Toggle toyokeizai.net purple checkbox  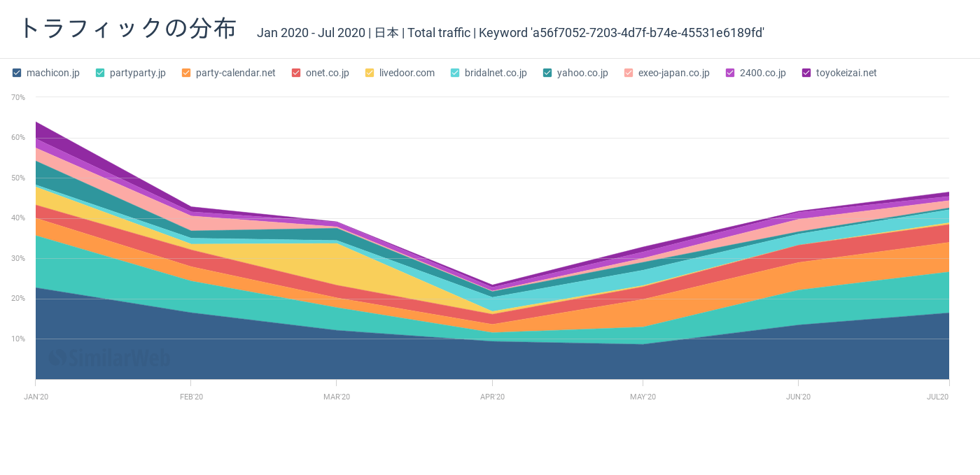point(806,73)
